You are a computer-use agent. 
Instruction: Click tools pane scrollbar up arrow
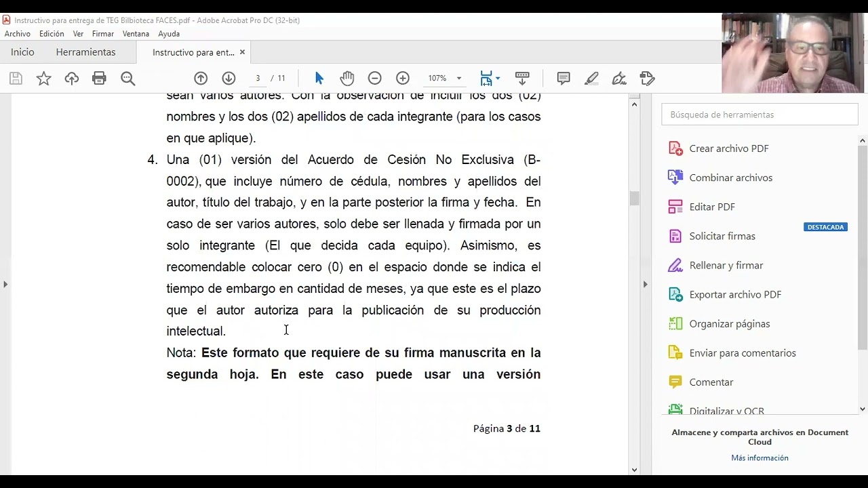click(x=863, y=141)
